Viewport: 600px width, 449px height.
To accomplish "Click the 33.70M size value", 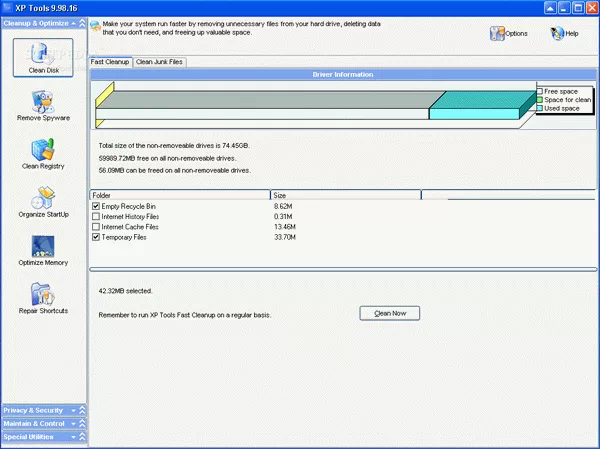I will tap(285, 237).
